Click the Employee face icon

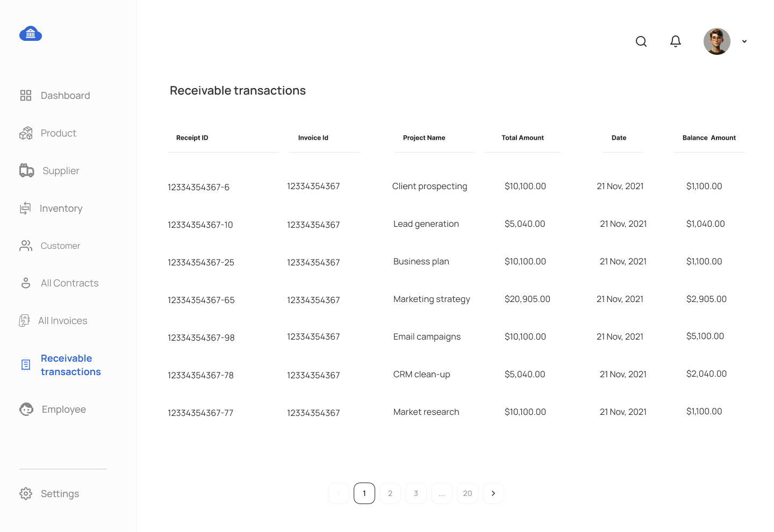tap(26, 409)
